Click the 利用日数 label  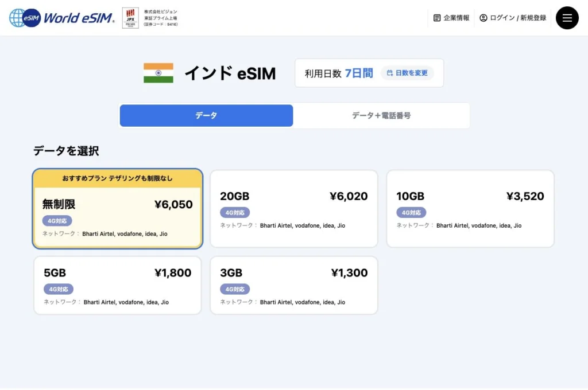pyautogui.click(x=323, y=73)
